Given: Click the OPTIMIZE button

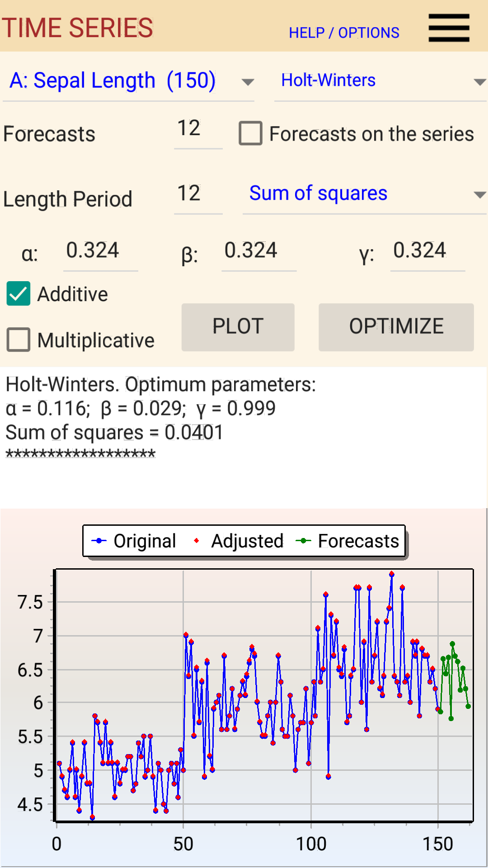Looking at the screenshot, I should click(396, 327).
